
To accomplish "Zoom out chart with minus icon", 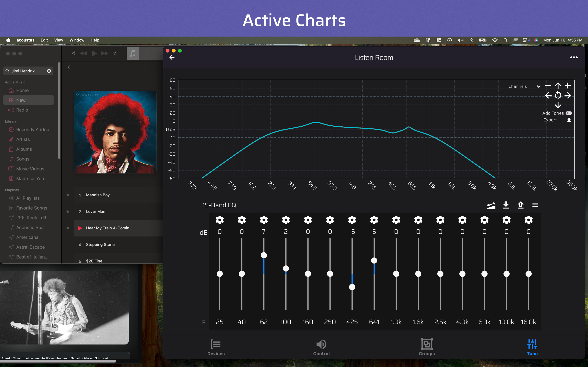I will point(548,86).
